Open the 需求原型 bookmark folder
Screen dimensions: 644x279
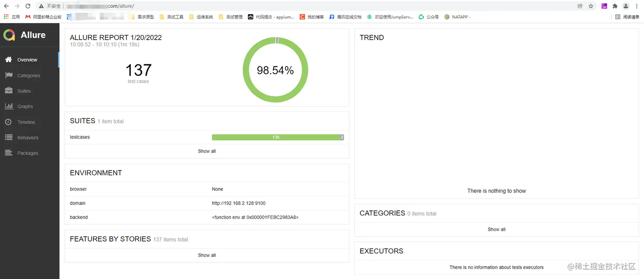coord(142,17)
